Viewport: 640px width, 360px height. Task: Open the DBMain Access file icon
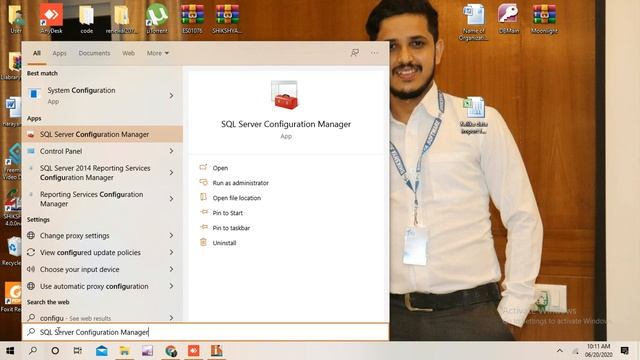click(x=509, y=18)
